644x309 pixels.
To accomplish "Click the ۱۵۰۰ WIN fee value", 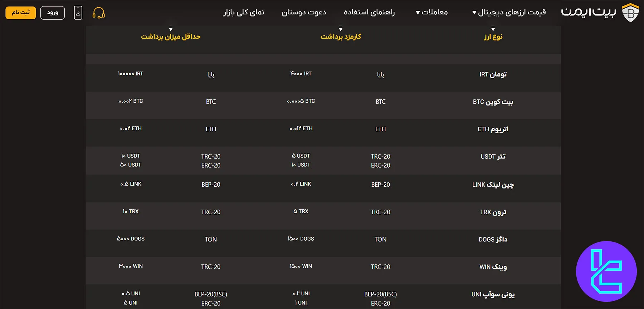I will pyautogui.click(x=301, y=266).
